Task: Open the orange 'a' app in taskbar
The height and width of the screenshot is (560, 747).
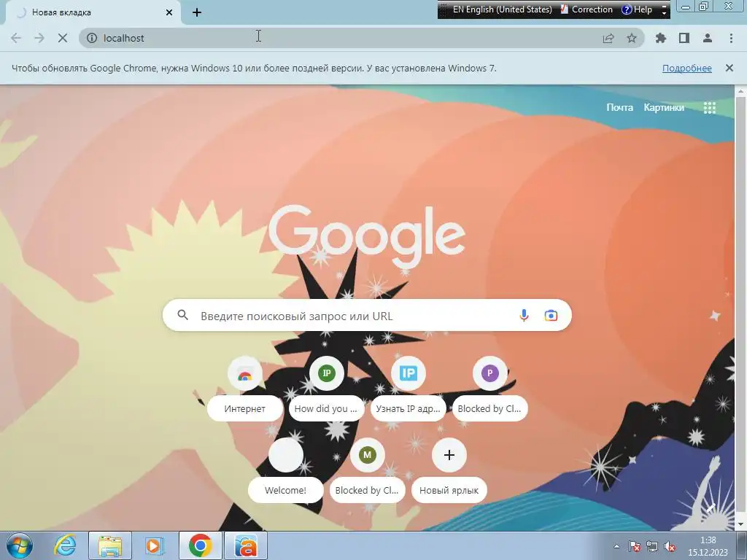Action: [x=246, y=545]
